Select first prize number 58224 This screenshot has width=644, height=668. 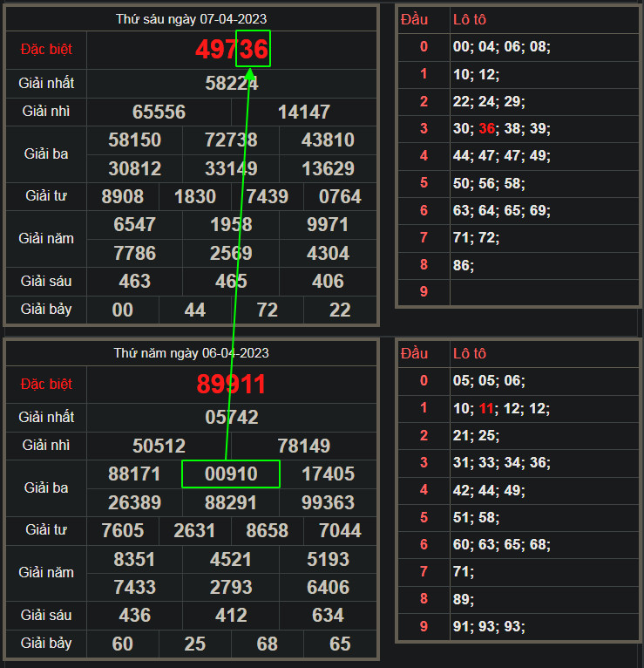pyautogui.click(x=232, y=84)
